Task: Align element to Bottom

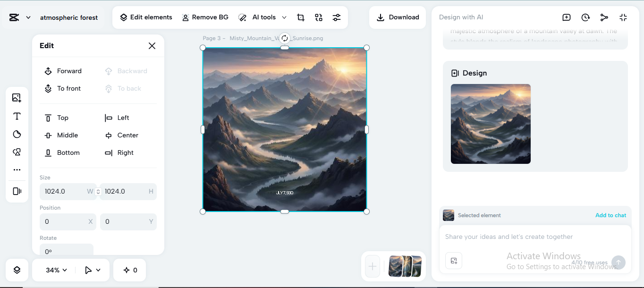Action: point(62,152)
